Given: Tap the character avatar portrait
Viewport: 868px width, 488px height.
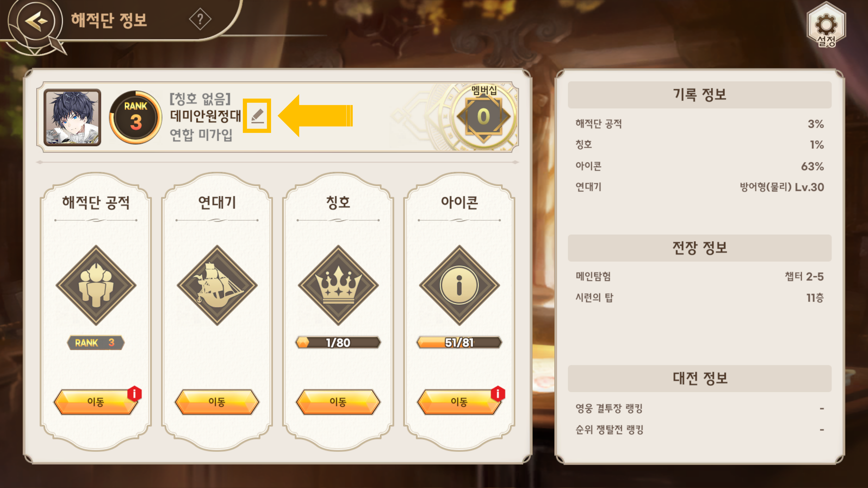Looking at the screenshot, I should [x=72, y=117].
